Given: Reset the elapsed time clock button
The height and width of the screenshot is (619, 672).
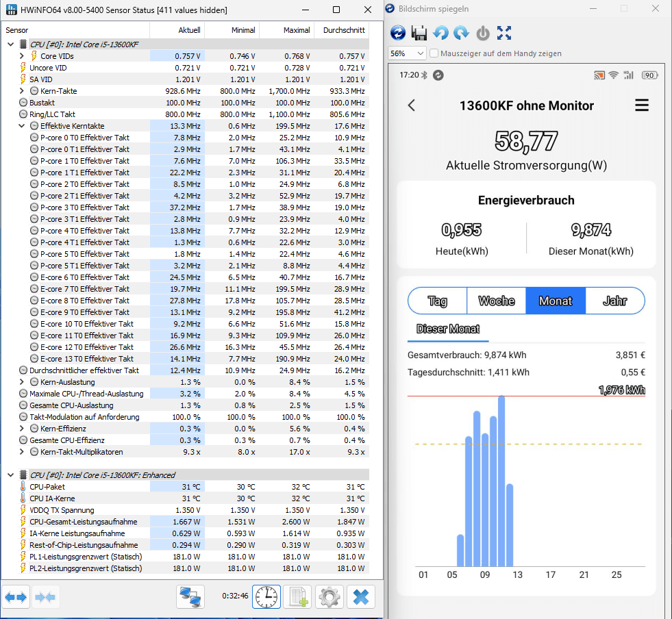Looking at the screenshot, I should (x=266, y=596).
